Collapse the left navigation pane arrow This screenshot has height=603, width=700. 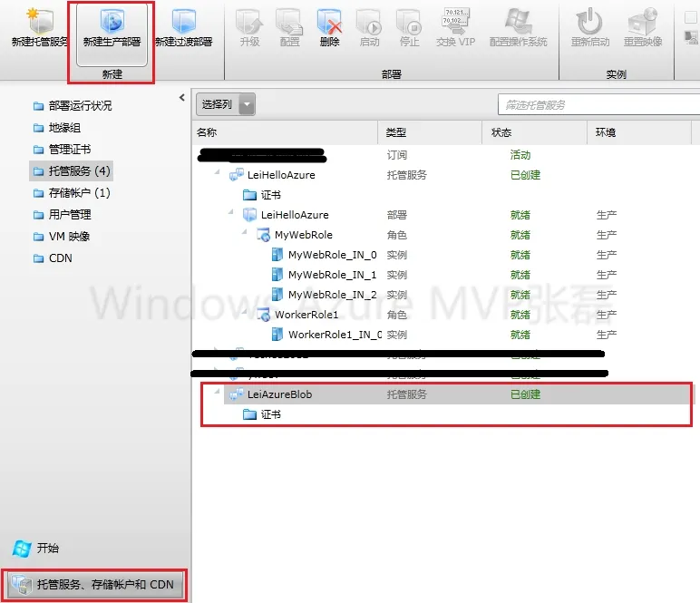pyautogui.click(x=181, y=97)
